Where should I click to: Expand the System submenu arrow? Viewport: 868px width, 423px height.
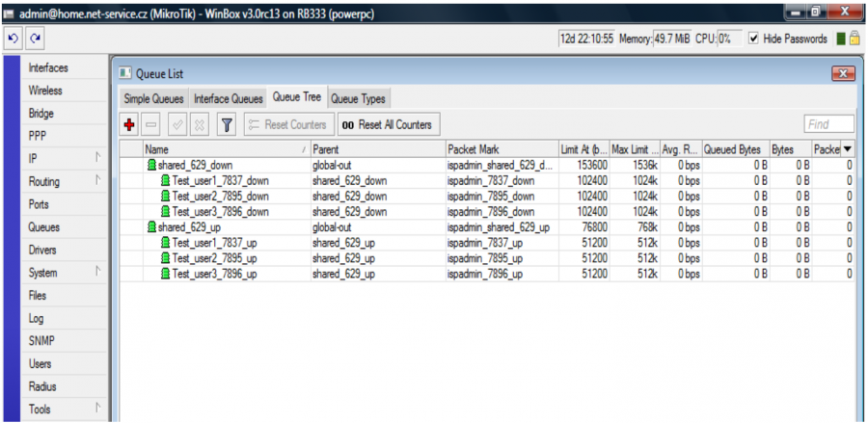click(98, 272)
